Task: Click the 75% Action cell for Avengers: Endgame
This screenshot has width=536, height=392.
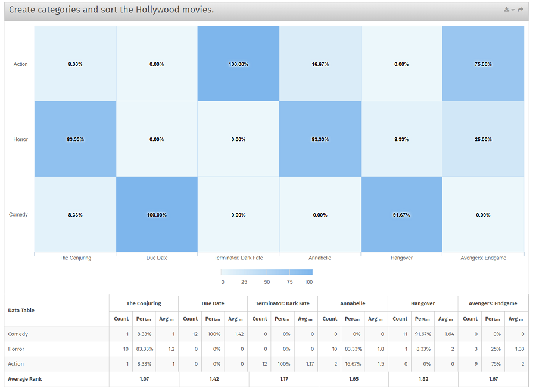Action: click(x=482, y=64)
